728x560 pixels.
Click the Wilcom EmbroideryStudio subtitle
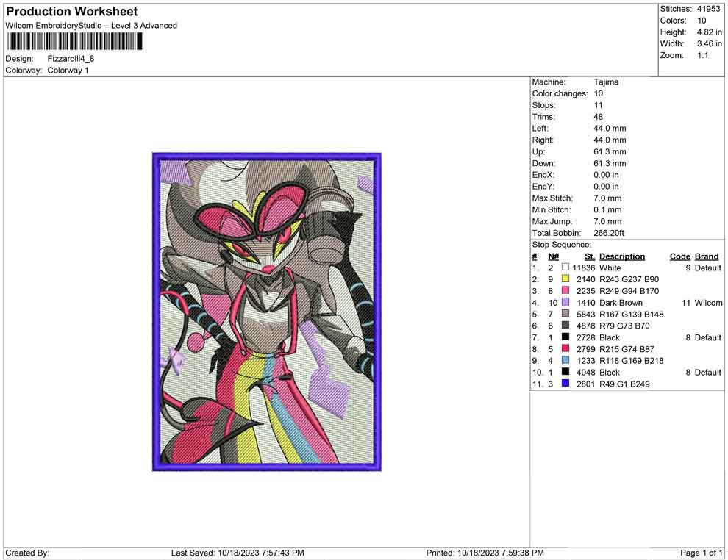click(91, 26)
